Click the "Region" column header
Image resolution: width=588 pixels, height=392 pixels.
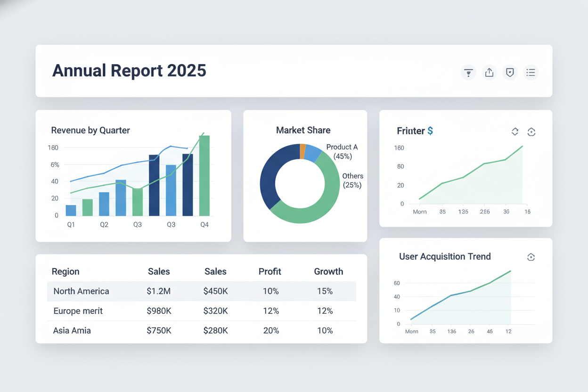click(x=65, y=271)
